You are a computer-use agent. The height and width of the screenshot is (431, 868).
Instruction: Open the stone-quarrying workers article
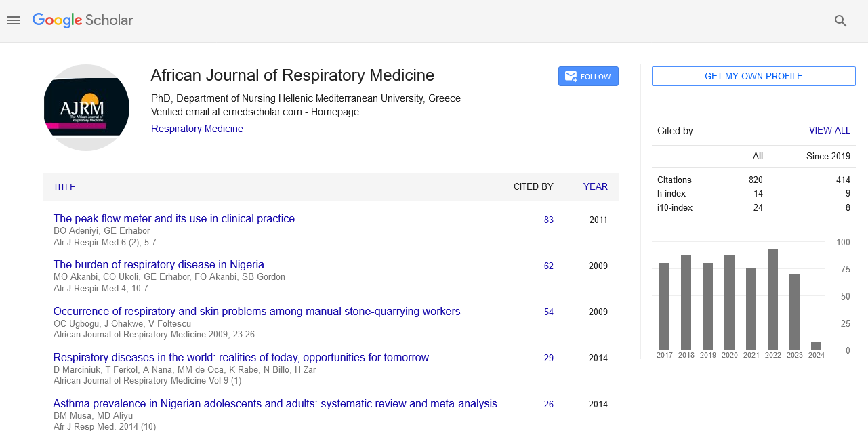tap(257, 311)
